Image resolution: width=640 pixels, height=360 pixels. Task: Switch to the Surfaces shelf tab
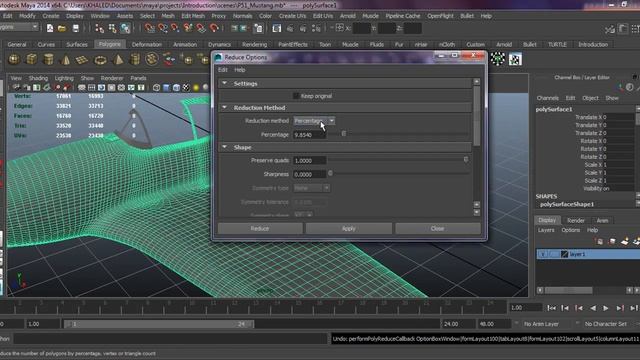click(x=77, y=44)
